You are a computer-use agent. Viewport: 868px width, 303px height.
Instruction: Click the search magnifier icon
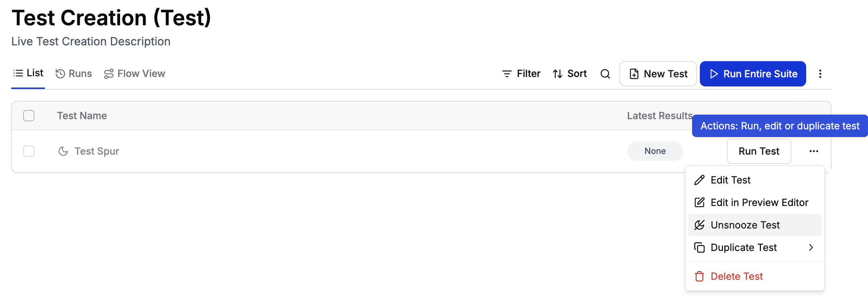click(x=605, y=74)
